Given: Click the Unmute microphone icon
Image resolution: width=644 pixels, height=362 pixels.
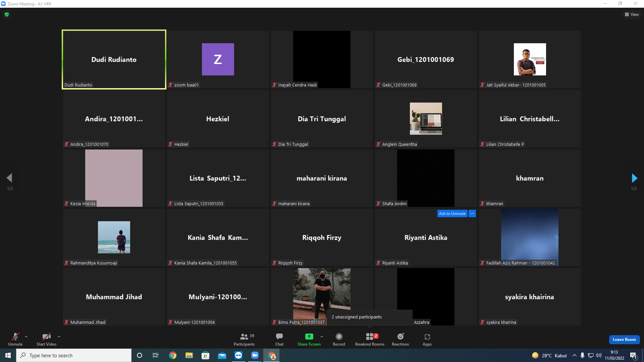Looking at the screenshot, I should pos(15,337).
